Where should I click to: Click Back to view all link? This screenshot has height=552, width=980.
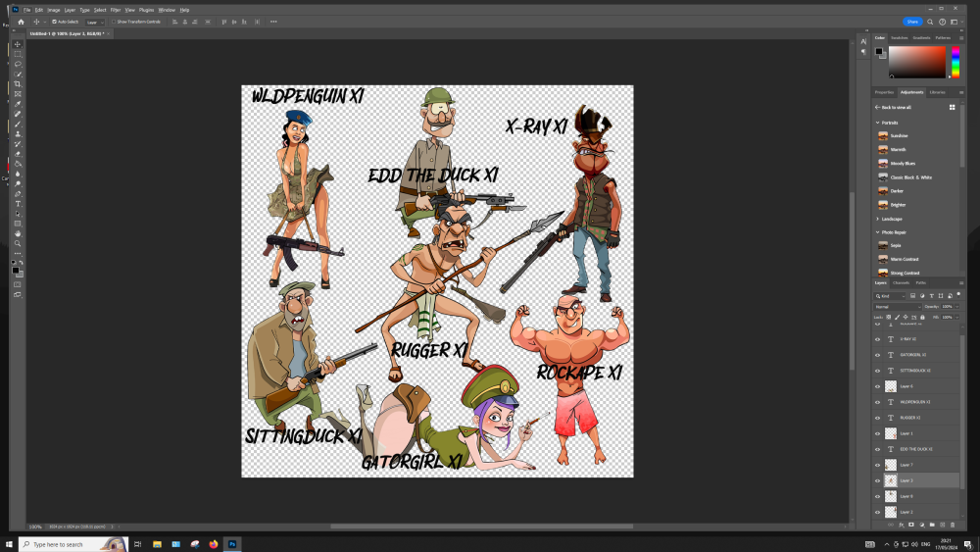coord(895,107)
